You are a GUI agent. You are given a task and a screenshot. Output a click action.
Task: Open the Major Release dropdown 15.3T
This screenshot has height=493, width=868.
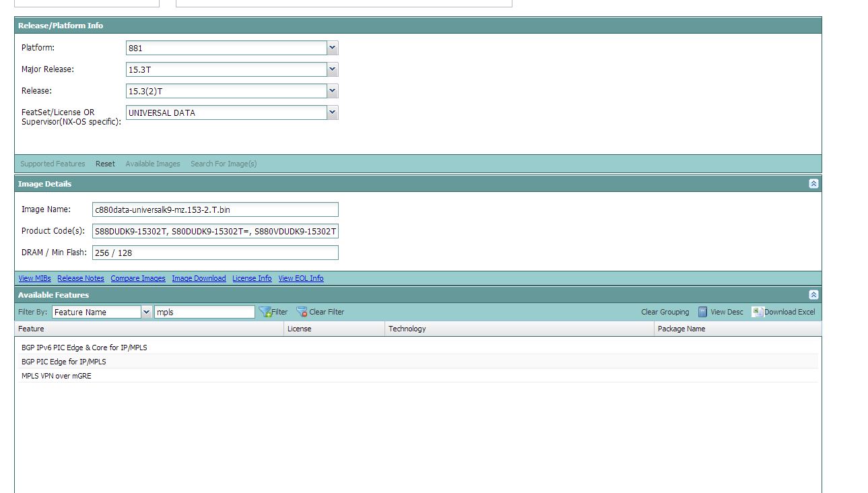pos(332,69)
